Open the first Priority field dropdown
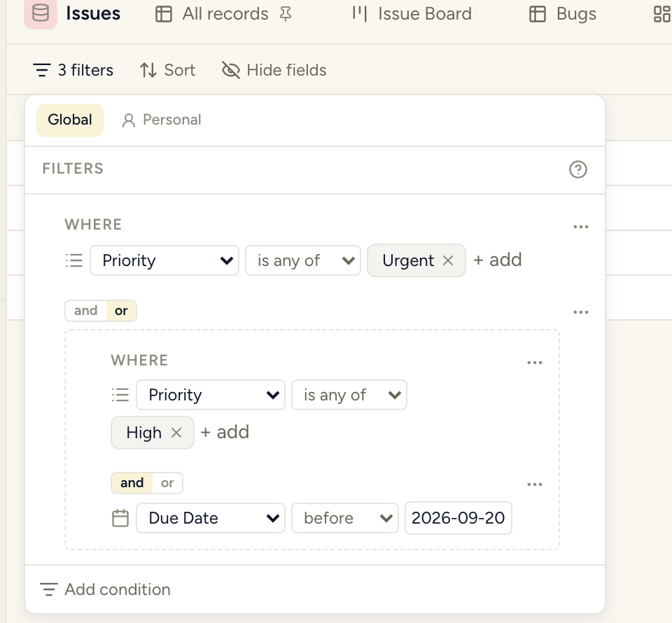672x623 pixels. click(x=164, y=260)
